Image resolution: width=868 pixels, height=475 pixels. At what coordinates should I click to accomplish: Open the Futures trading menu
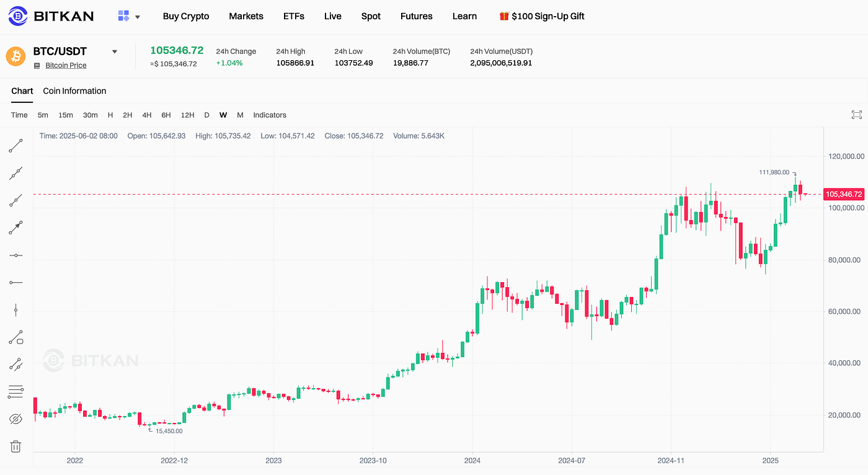pos(417,16)
